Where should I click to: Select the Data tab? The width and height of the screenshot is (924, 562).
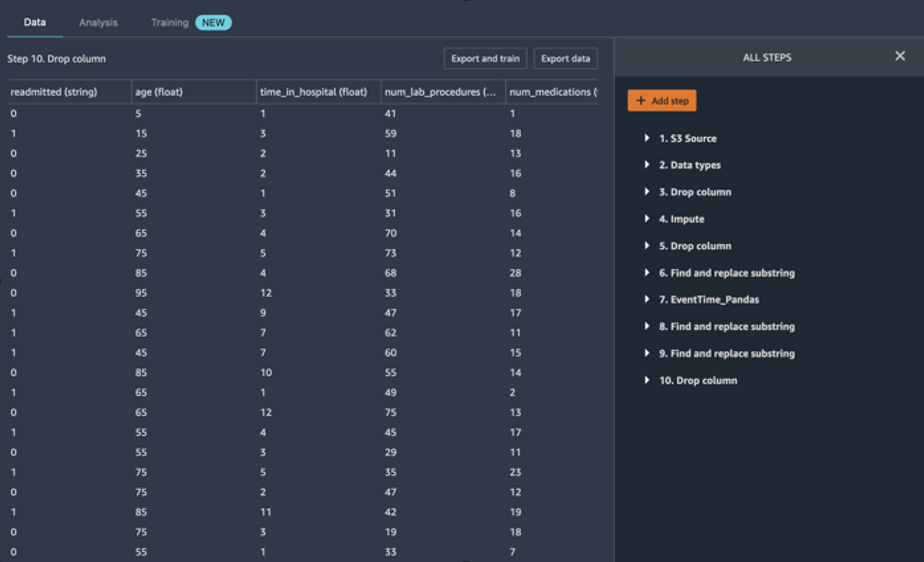[x=35, y=22]
